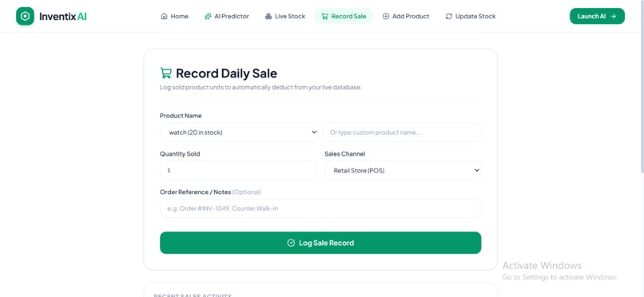Focus the Quantity Sold field

tap(238, 170)
